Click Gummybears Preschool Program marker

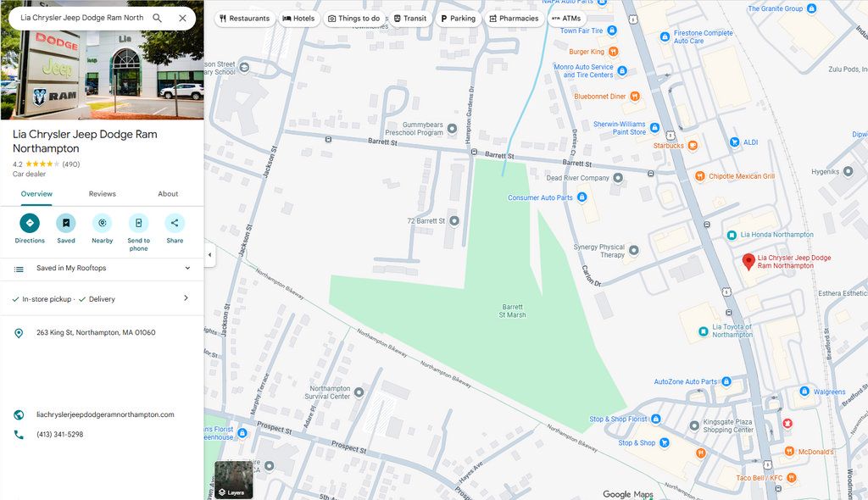[452, 129]
